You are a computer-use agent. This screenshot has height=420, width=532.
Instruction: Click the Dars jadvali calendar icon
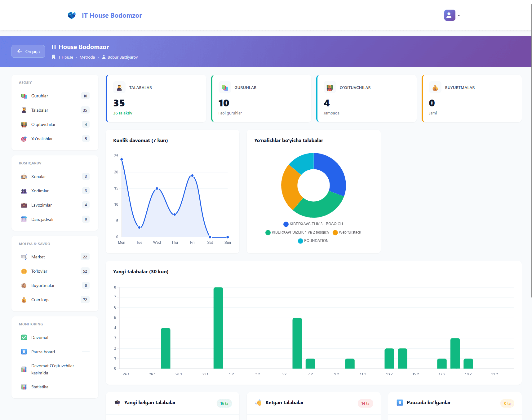click(x=24, y=219)
